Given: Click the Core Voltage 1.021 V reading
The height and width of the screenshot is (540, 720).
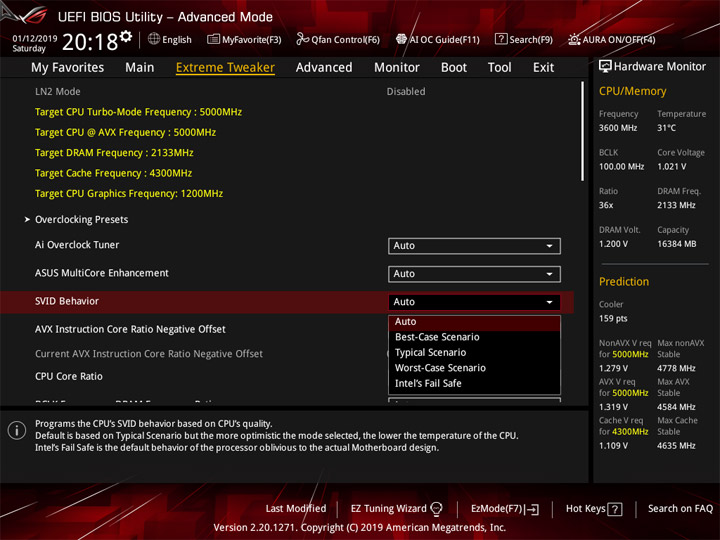Looking at the screenshot, I should click(672, 167).
